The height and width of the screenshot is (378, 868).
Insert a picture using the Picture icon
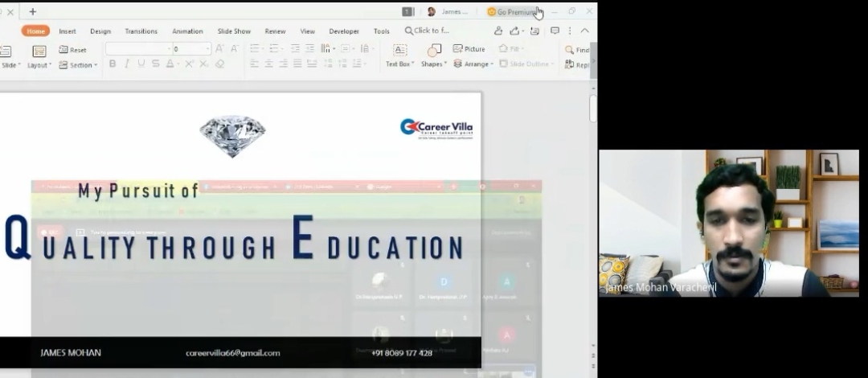[469, 49]
